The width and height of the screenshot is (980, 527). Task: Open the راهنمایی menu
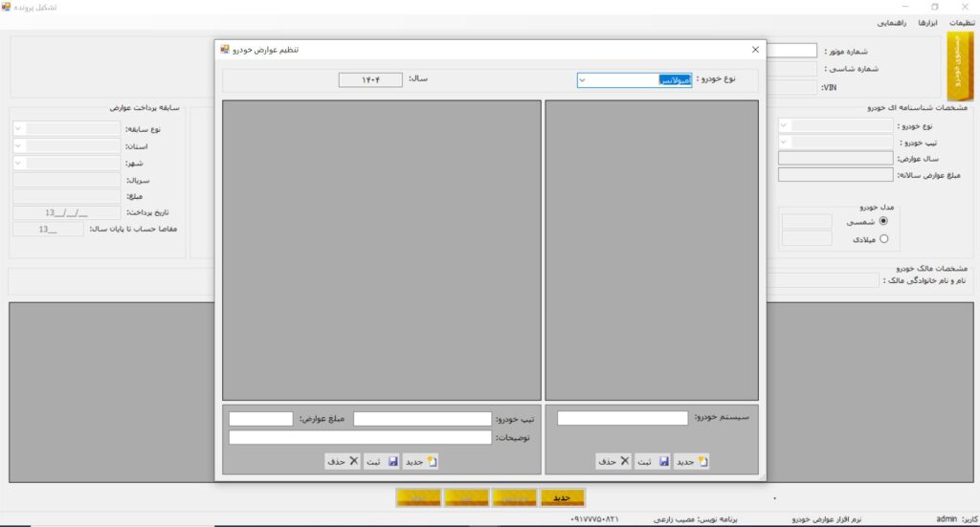(893, 23)
